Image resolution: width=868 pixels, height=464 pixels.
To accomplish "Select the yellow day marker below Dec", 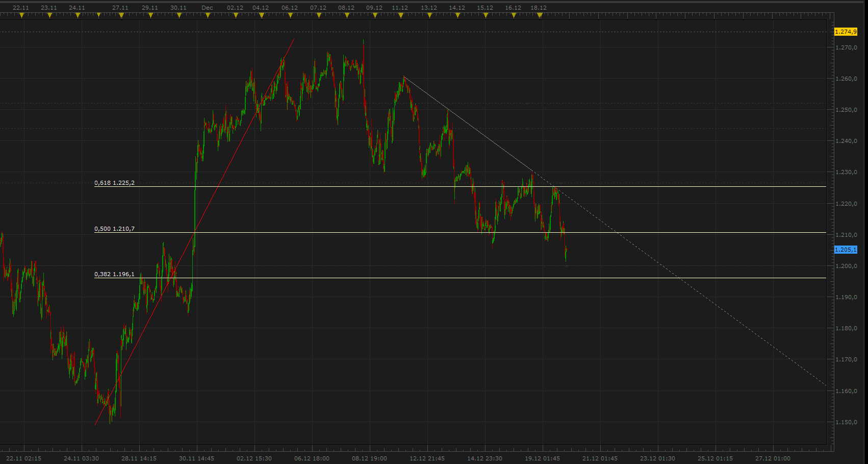I will click(x=208, y=15).
